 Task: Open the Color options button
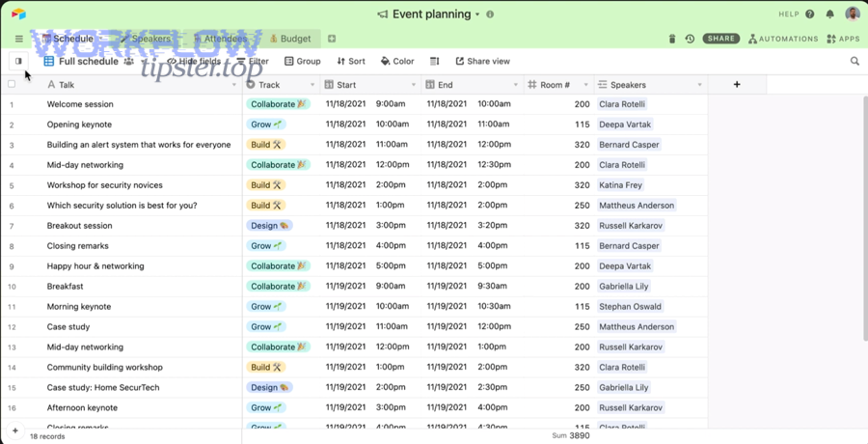(397, 61)
